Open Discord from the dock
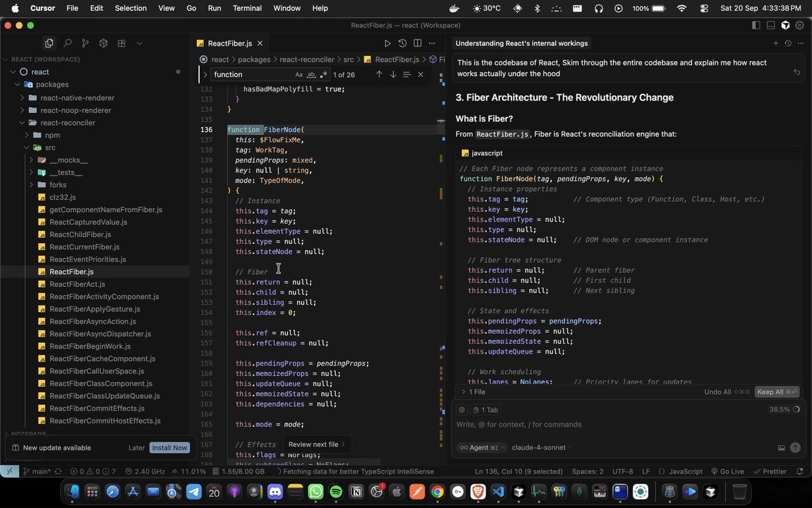This screenshot has width=812, height=508. click(274, 491)
